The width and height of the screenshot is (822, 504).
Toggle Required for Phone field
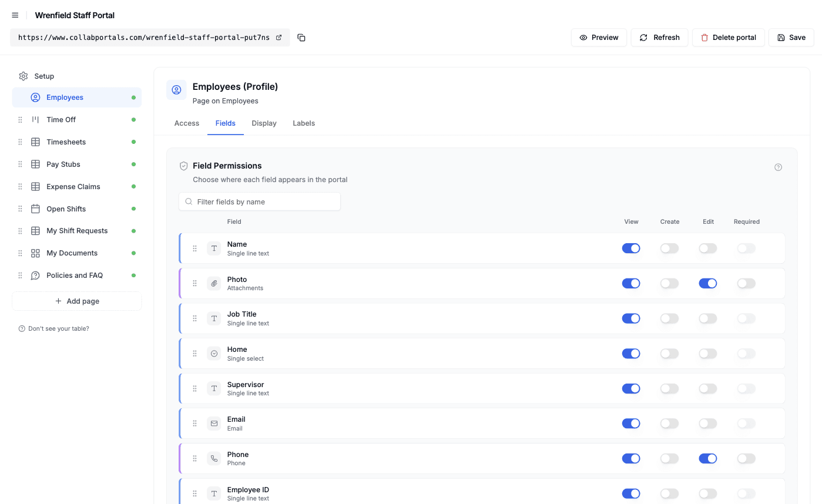click(746, 458)
